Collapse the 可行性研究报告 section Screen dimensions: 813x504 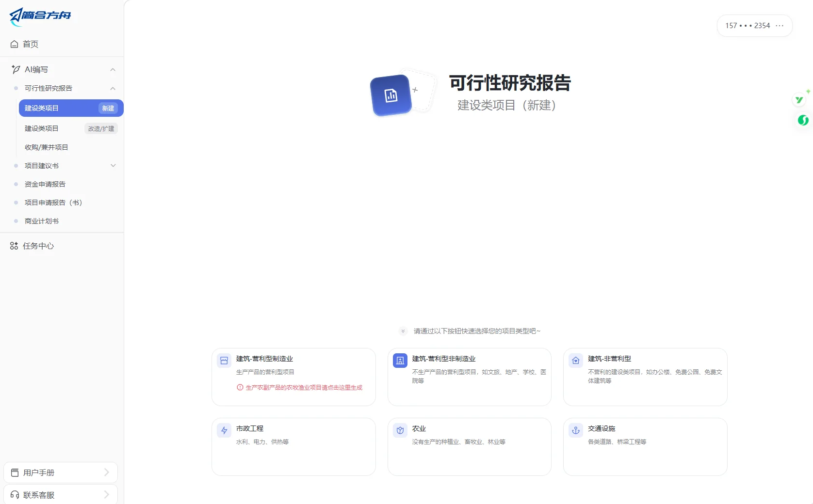point(113,88)
